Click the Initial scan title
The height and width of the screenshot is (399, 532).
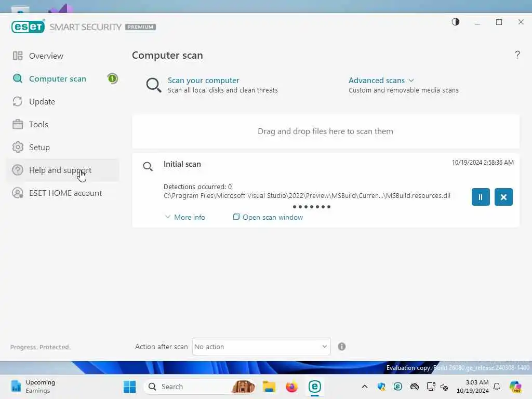coord(182,164)
